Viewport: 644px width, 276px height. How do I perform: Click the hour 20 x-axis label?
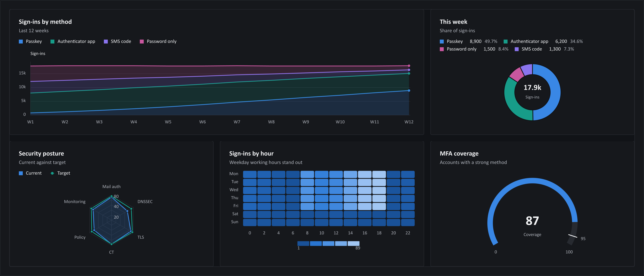[393, 233]
